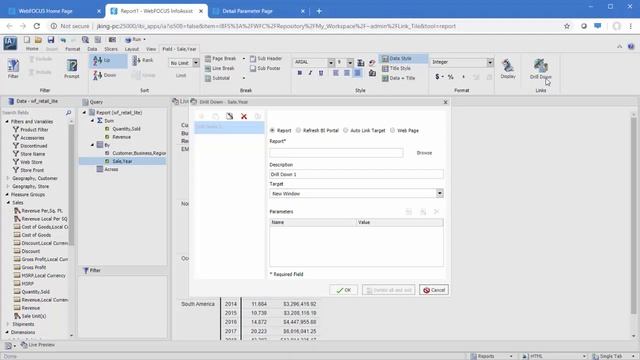Select Data + Title style option
Viewport: 640px width, 360px height.
(398, 78)
